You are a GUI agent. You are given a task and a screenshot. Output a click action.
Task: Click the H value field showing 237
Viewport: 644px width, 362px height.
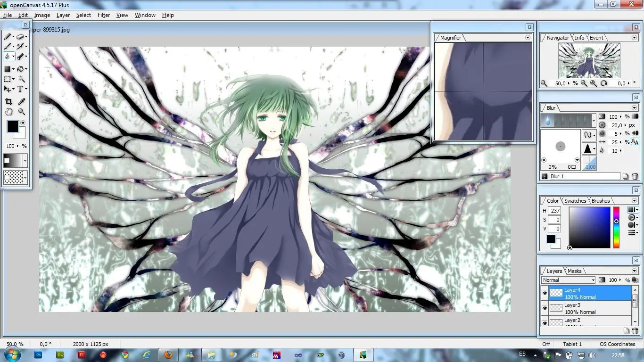coord(554,211)
